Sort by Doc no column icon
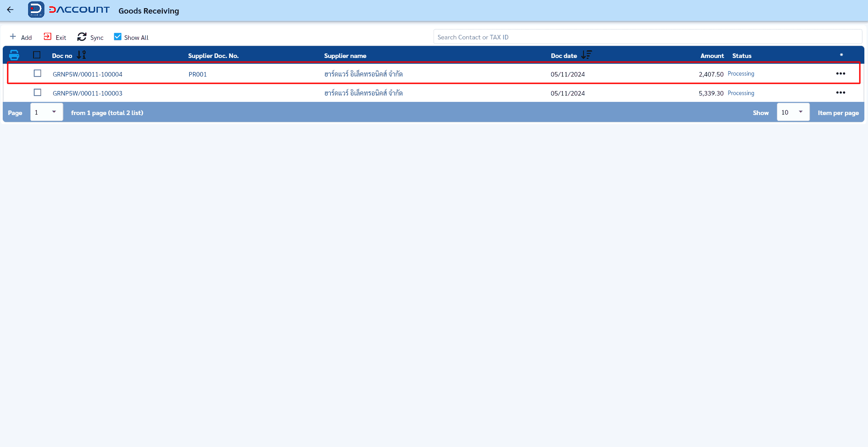Screen dimensions: 868x447 pos(81,55)
